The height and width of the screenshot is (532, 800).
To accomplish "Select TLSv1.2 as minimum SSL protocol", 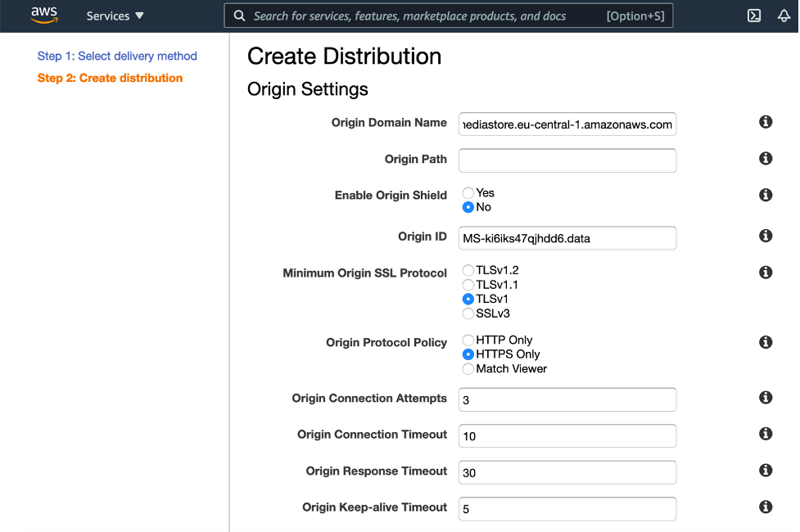I will pyautogui.click(x=468, y=270).
